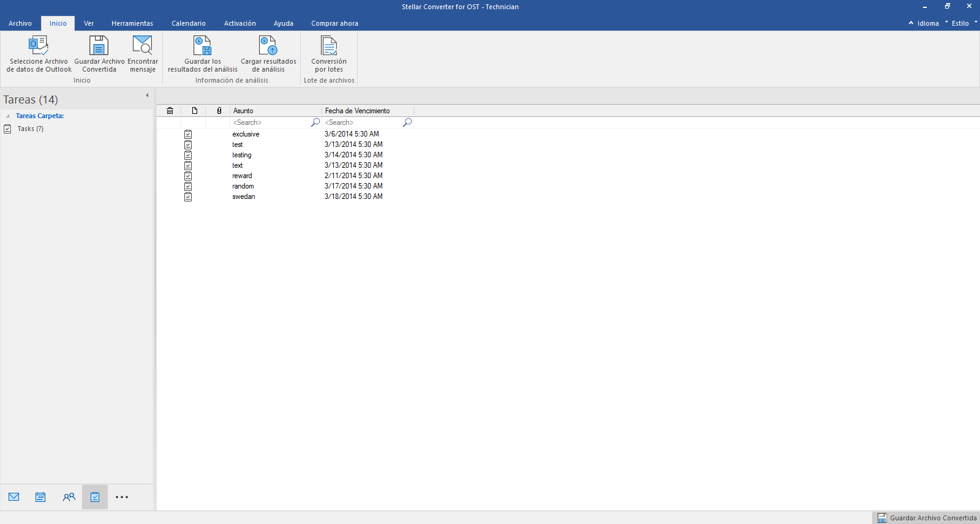Select the Tasks view icon in bottom navigation
The height and width of the screenshot is (524, 980).
tap(95, 497)
